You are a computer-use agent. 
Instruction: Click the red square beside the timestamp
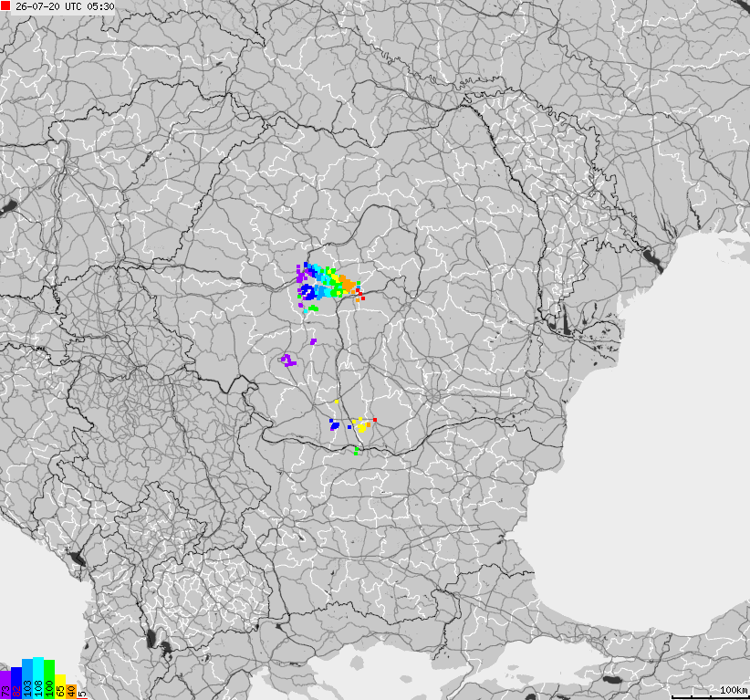(5, 5)
